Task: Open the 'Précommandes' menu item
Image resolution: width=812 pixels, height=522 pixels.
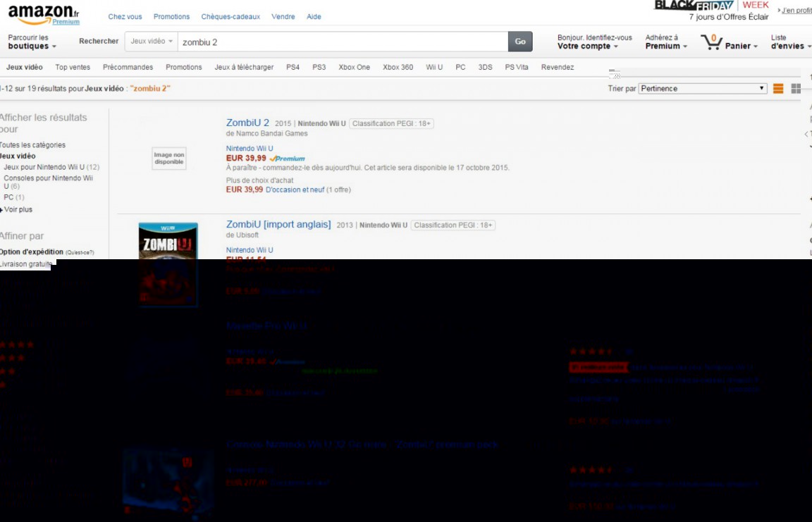Action: click(128, 68)
